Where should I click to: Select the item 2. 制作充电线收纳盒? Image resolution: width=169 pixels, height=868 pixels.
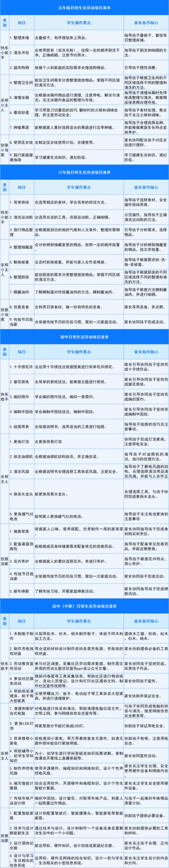pyautogui.click(x=21, y=651)
